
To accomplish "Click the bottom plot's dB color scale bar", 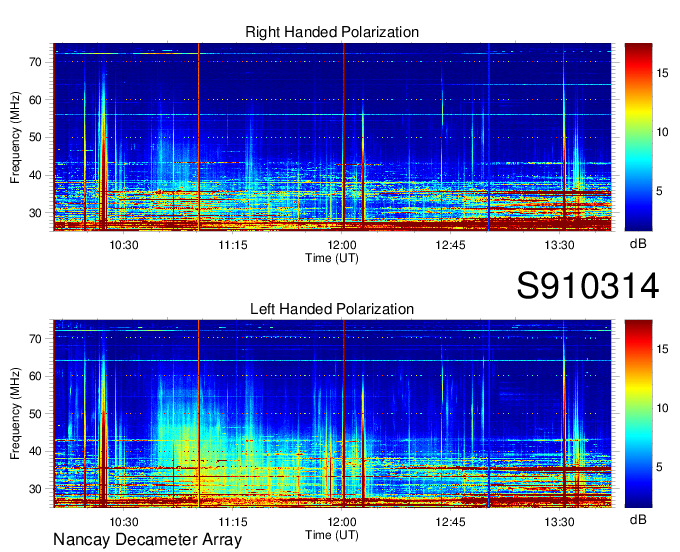I will (x=638, y=414).
